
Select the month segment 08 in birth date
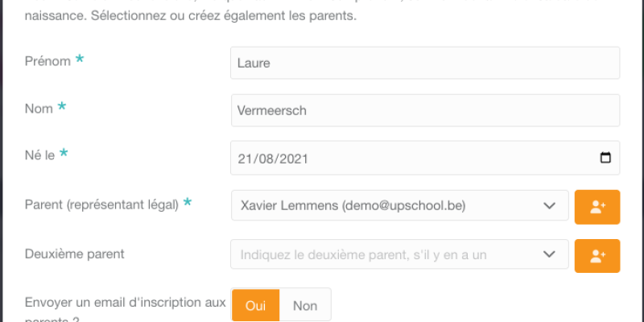264,159
